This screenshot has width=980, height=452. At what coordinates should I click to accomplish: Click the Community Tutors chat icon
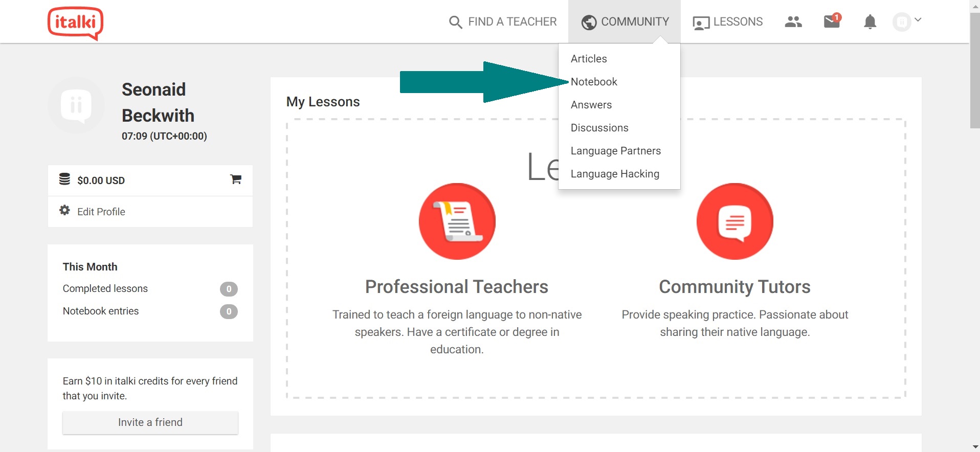pyautogui.click(x=734, y=221)
